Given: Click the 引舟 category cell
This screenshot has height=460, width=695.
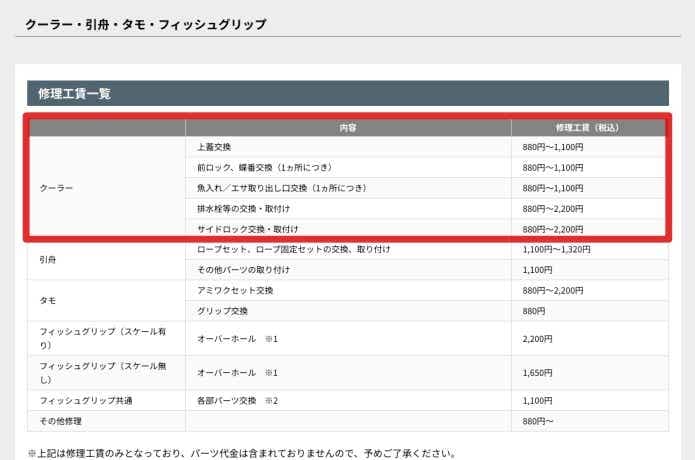Looking at the screenshot, I should [x=46, y=259].
